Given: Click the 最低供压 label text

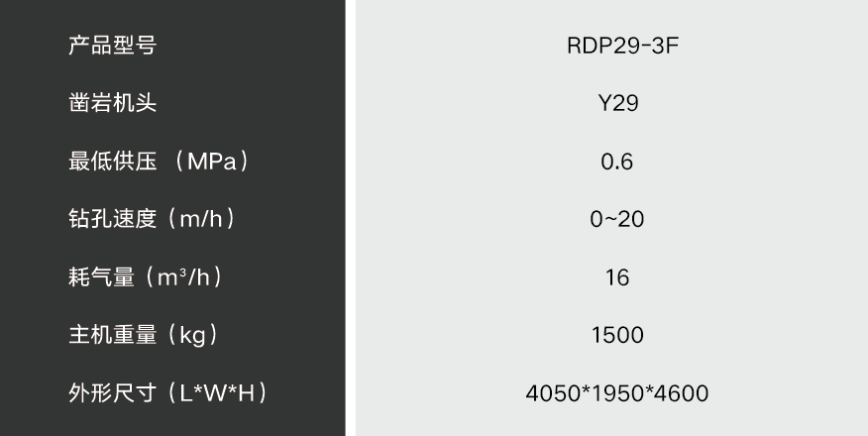Looking at the screenshot, I should pos(112,162).
